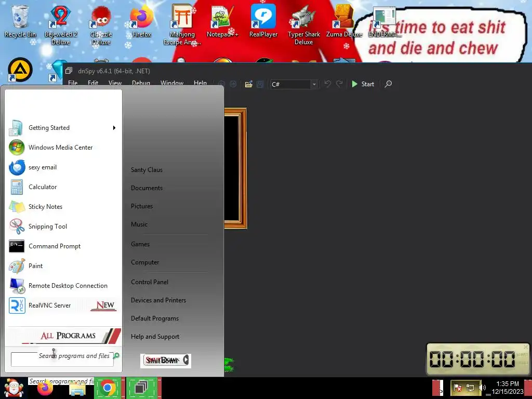Open dnSpy Window menu
Image resolution: width=532 pixels, height=399 pixels.
(171, 83)
